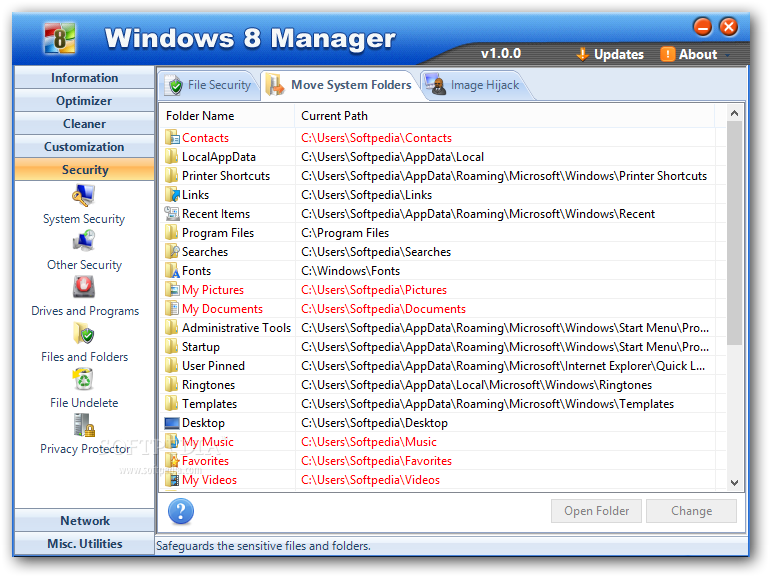Click the Favorites star folder icon
The image size is (770, 577).
172,461
